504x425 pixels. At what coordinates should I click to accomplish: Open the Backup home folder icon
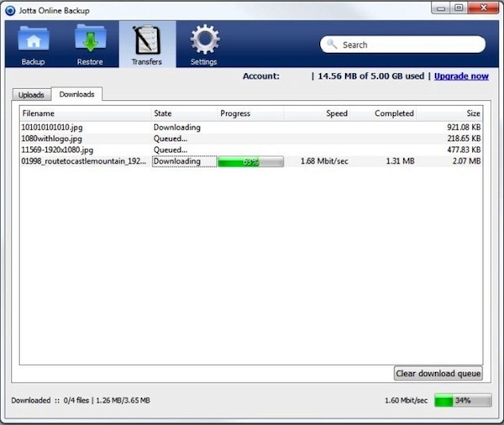tap(34, 39)
